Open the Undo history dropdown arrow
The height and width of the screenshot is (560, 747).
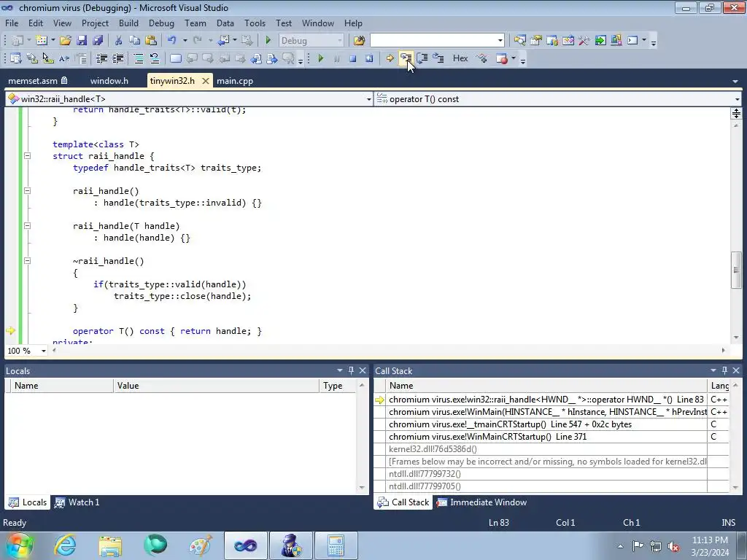[x=185, y=41]
